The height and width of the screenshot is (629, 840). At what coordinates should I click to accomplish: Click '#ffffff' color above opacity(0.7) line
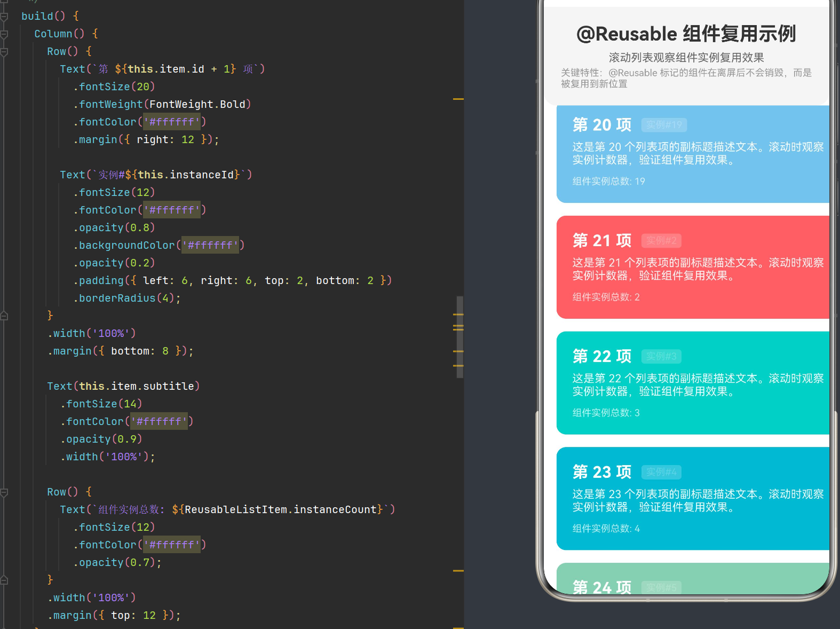coord(172,545)
